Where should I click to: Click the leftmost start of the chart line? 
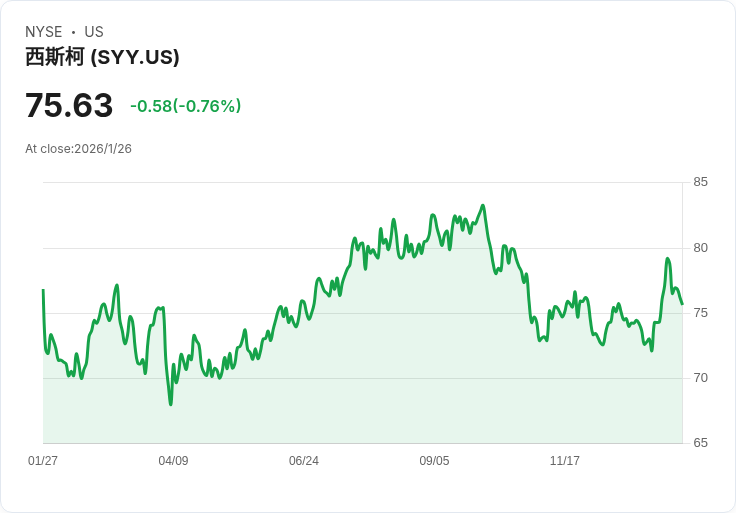(43, 290)
